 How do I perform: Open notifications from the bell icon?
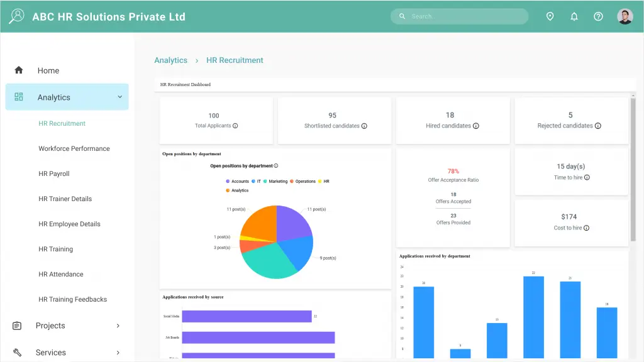click(x=574, y=16)
